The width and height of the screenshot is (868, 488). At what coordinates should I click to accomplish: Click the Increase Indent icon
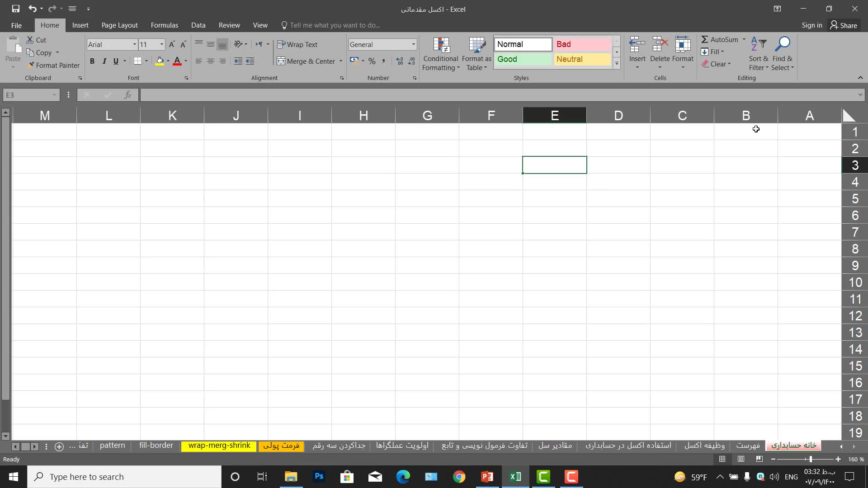tap(250, 61)
